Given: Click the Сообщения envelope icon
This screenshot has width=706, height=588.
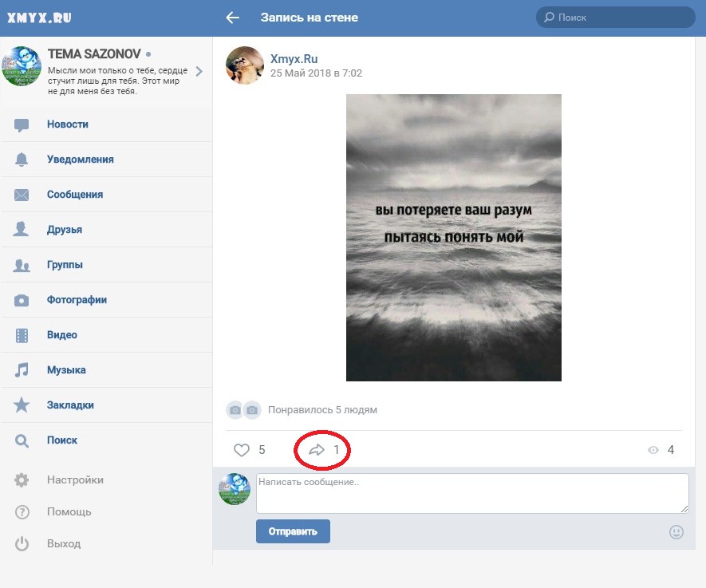Looking at the screenshot, I should click(22, 195).
